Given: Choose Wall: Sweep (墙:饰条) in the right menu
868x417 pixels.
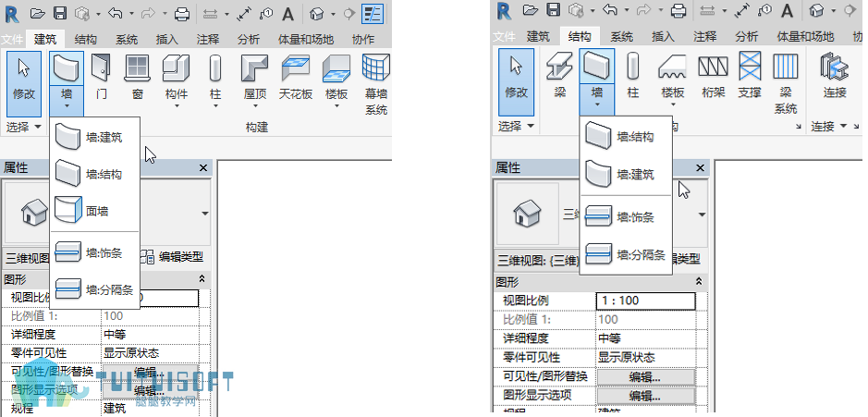Looking at the screenshot, I should point(626,217).
